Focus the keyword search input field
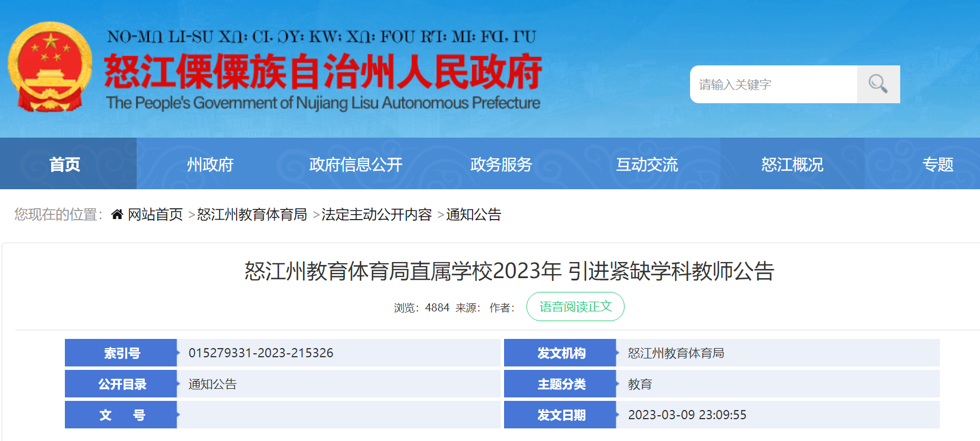Image resolution: width=980 pixels, height=441 pixels. 773,84
